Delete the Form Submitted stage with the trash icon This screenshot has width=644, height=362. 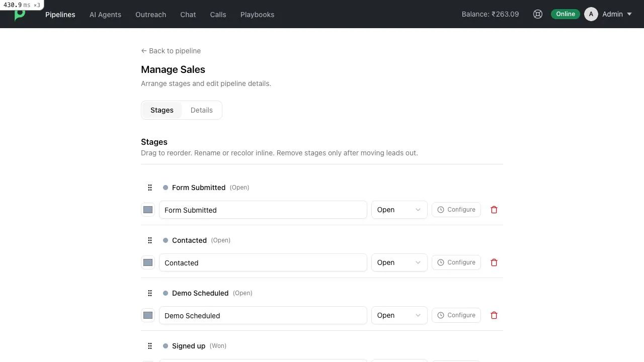click(x=494, y=210)
